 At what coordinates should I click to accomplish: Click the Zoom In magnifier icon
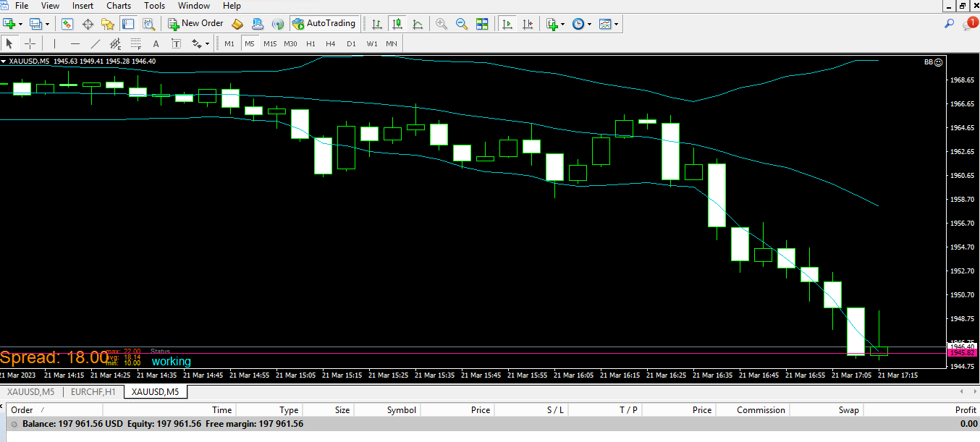(442, 24)
